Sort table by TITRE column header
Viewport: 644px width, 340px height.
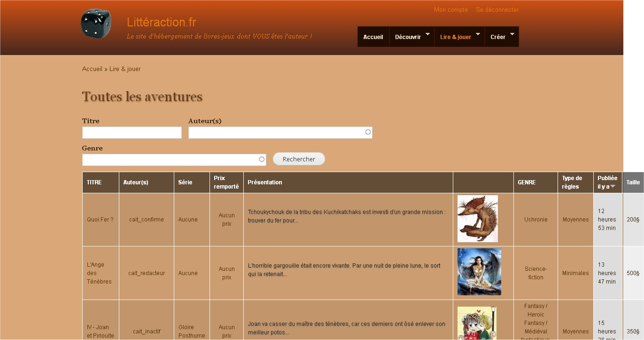(94, 182)
